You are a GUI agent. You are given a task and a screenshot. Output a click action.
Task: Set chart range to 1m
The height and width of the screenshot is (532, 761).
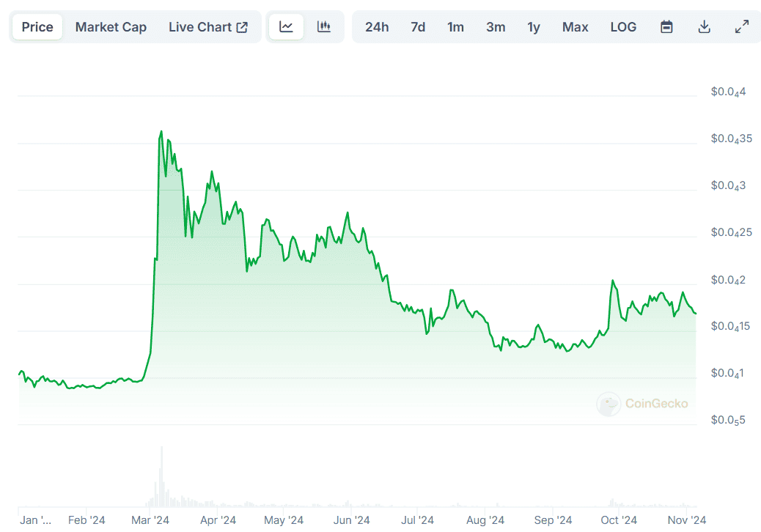tap(455, 26)
